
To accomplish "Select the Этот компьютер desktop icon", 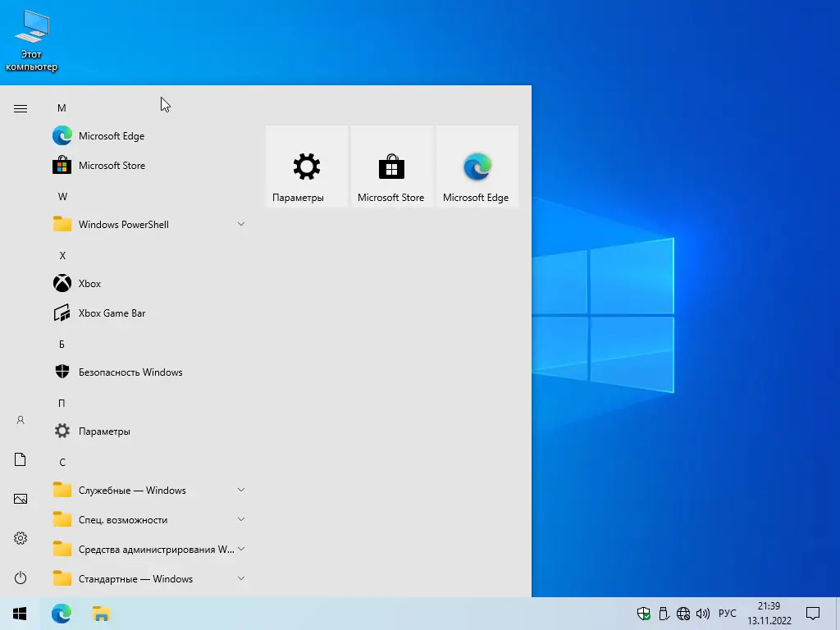I will (x=32, y=41).
